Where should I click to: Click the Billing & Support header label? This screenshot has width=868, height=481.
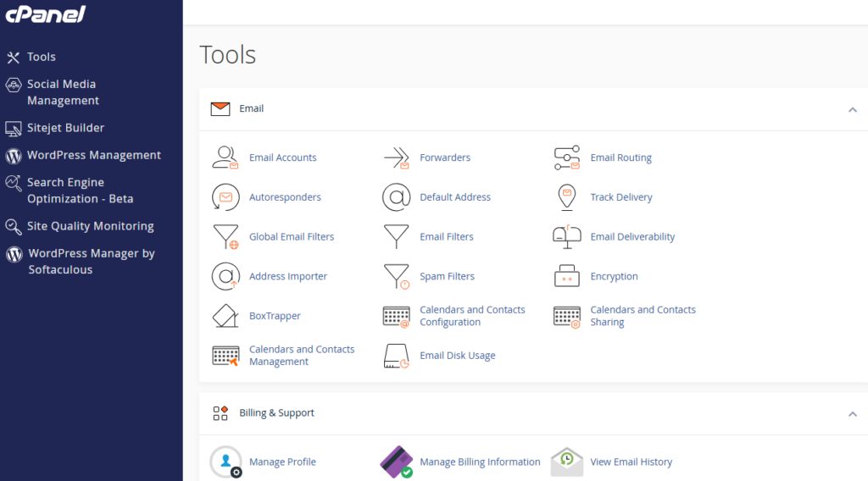coord(277,413)
